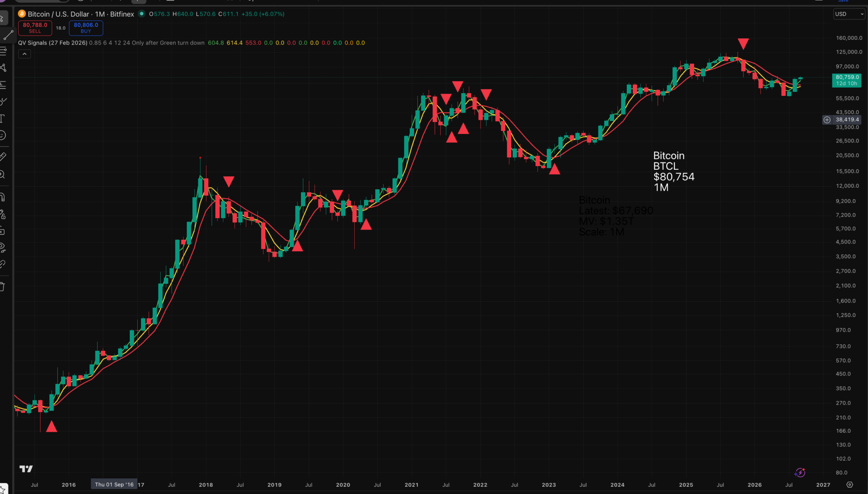
Task: Select the brush drawing tool
Action: point(3,101)
